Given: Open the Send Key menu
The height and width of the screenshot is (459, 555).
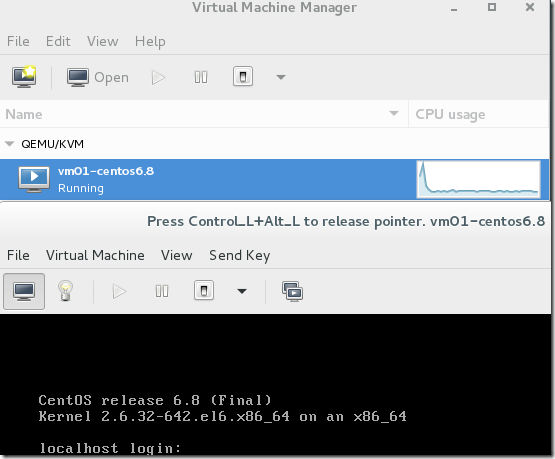Looking at the screenshot, I should tap(240, 255).
